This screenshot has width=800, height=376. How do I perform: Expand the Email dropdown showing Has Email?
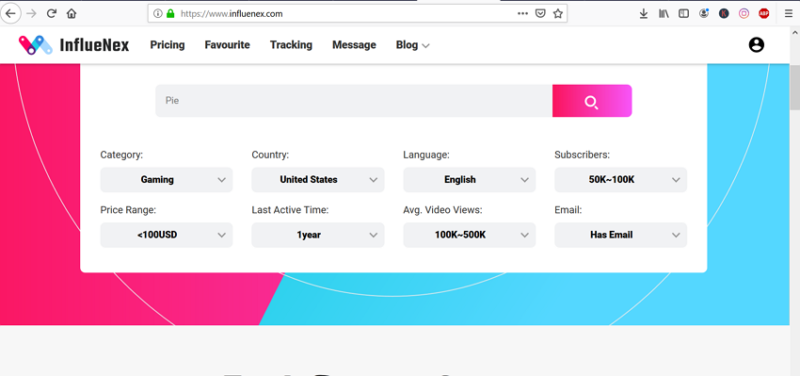[620, 235]
